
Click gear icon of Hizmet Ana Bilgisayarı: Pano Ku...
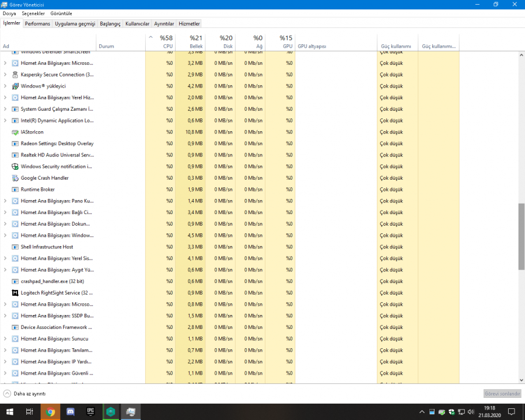[15, 201]
